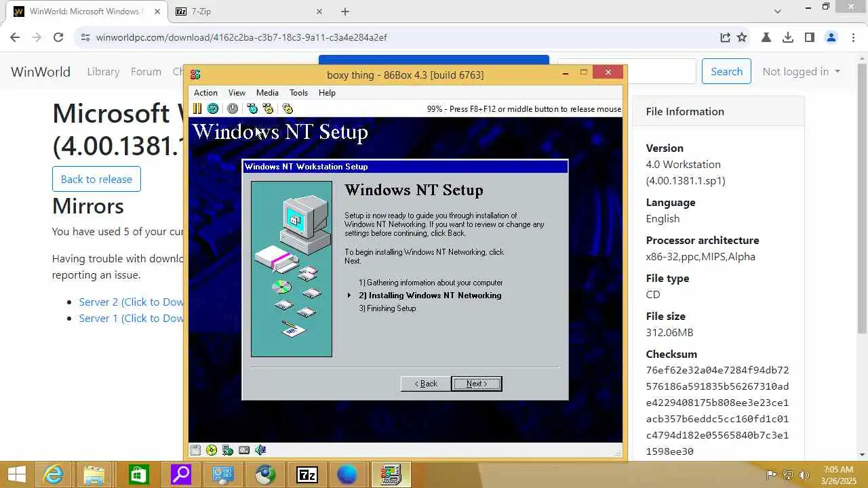Click the browser reload button
The width and height of the screenshot is (868, 488).
[x=58, y=37]
